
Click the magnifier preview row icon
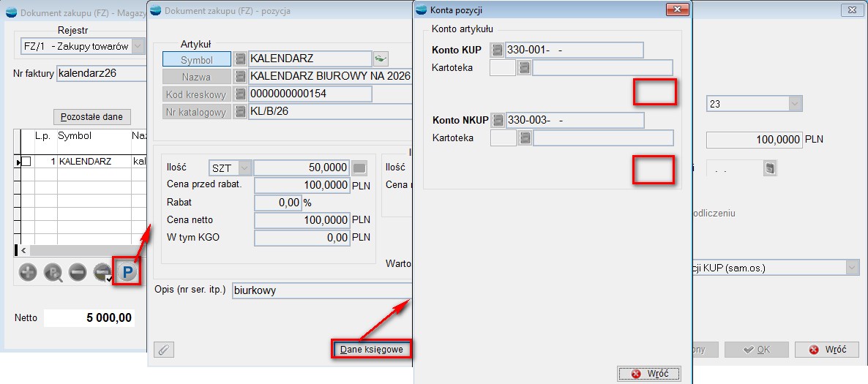click(x=53, y=273)
